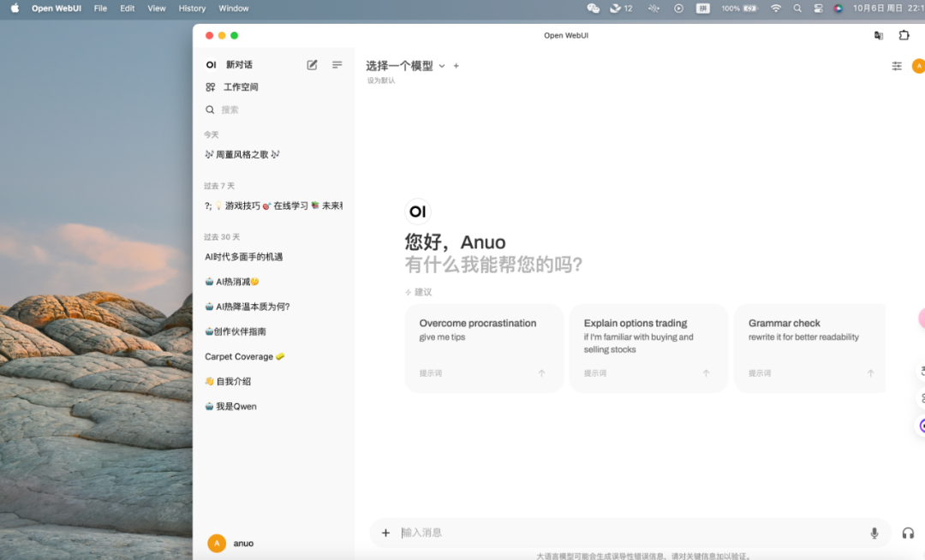Click the translate icon in title bar
This screenshot has width=925, height=560.
[879, 35]
